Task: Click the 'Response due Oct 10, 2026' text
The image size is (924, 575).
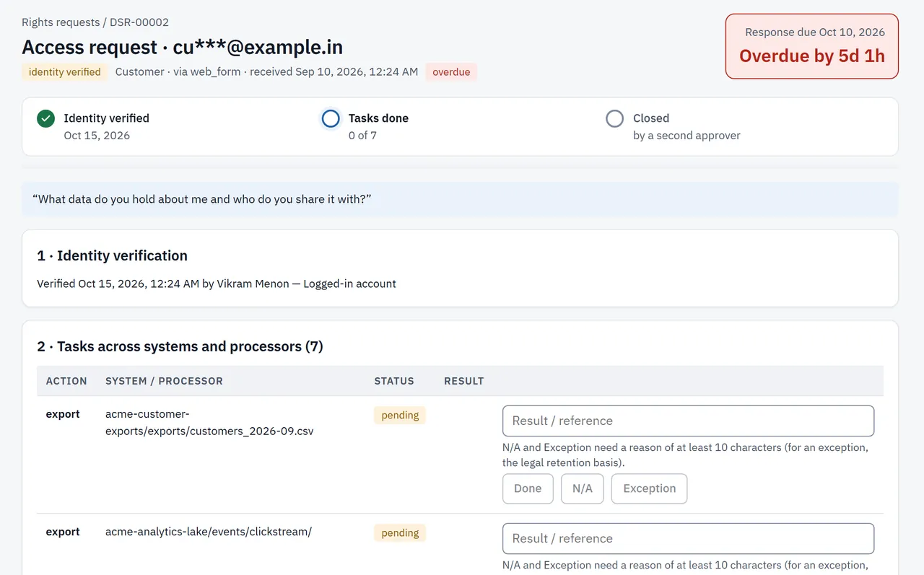Action: click(815, 32)
